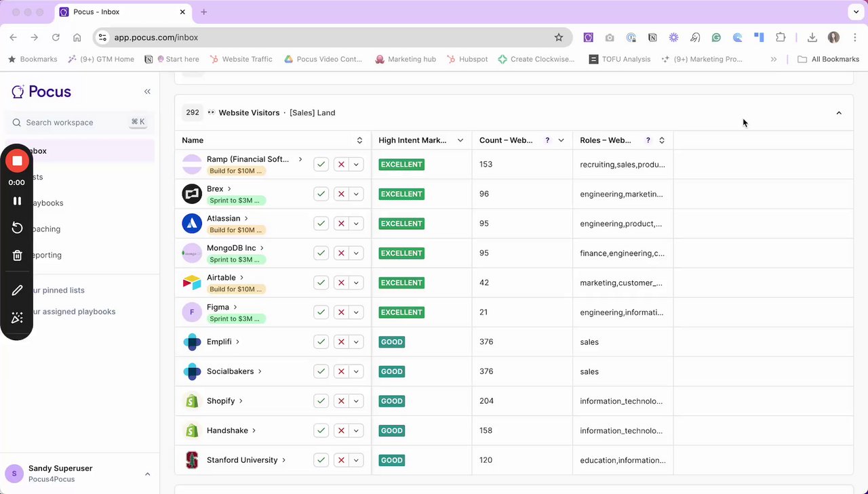
Task: Open the Hubspot bookmark
Action: coord(467,59)
